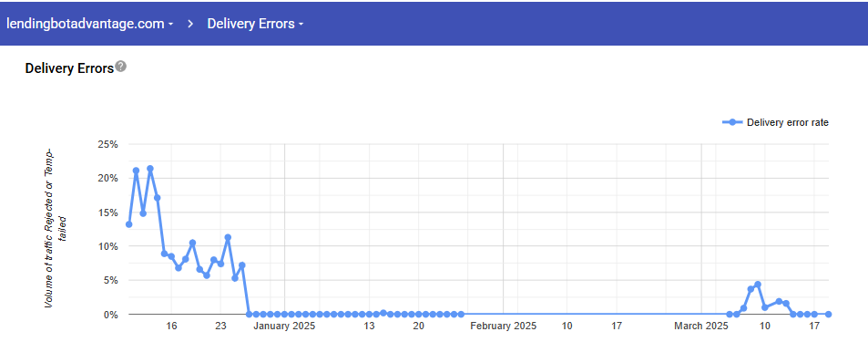Open the lendingbotadvantage.com domain dropdown

tap(90, 24)
